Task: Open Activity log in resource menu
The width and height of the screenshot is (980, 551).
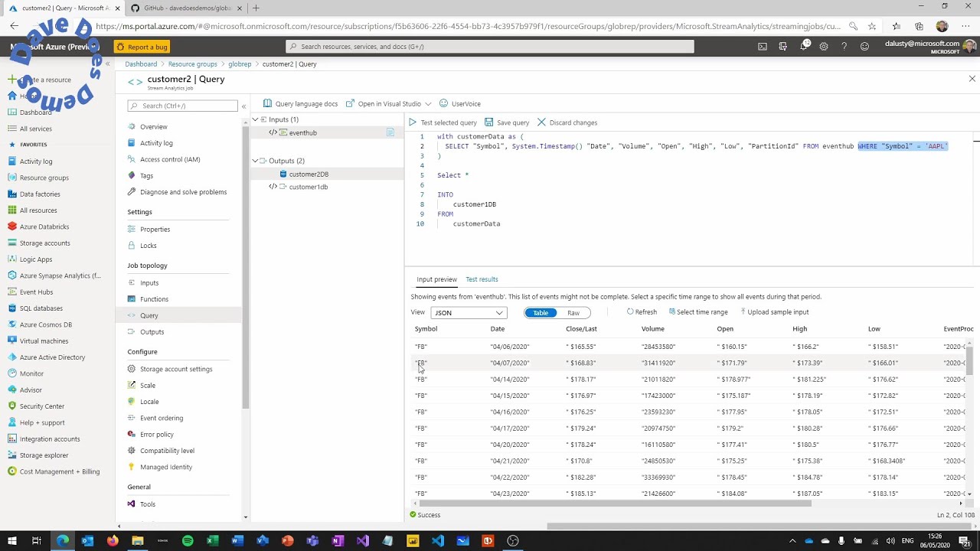Action: 156,143
